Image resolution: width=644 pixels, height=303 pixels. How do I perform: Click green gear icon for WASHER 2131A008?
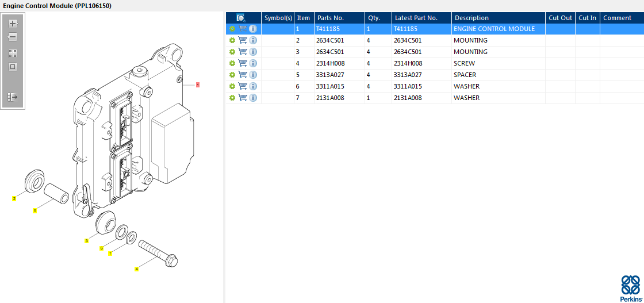pyautogui.click(x=232, y=98)
